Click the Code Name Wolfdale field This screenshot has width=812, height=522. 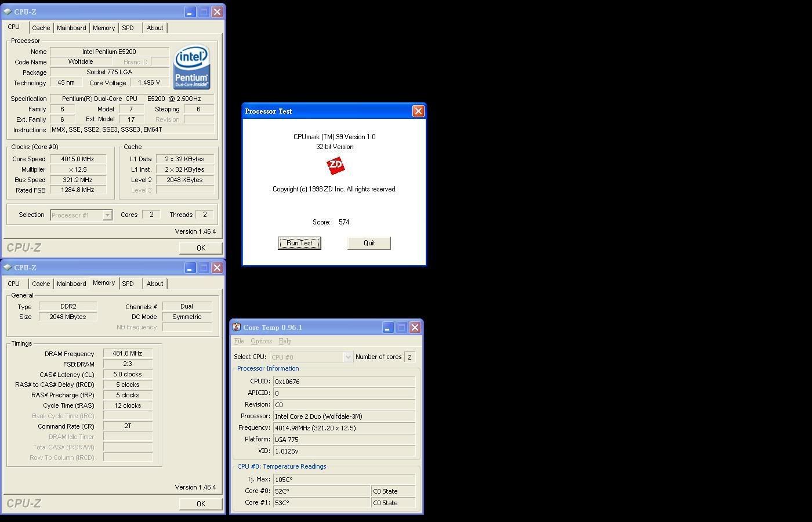pyautogui.click(x=81, y=61)
